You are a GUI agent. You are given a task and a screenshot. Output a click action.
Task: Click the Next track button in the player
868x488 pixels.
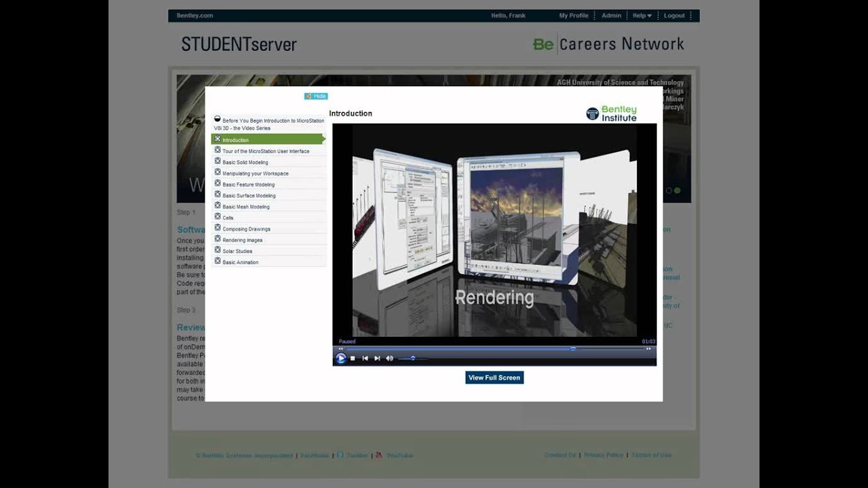click(x=377, y=359)
